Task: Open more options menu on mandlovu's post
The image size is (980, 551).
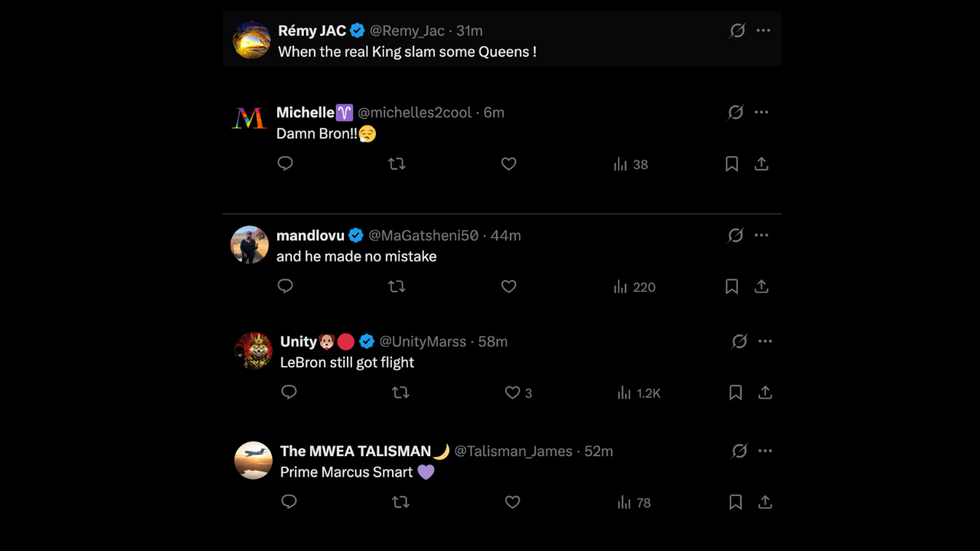Action: [761, 235]
